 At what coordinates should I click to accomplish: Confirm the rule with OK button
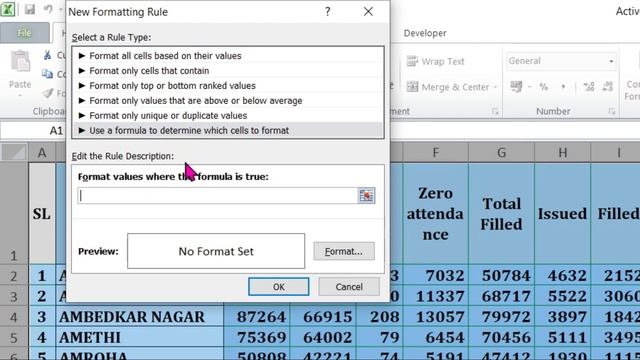pos(279,287)
